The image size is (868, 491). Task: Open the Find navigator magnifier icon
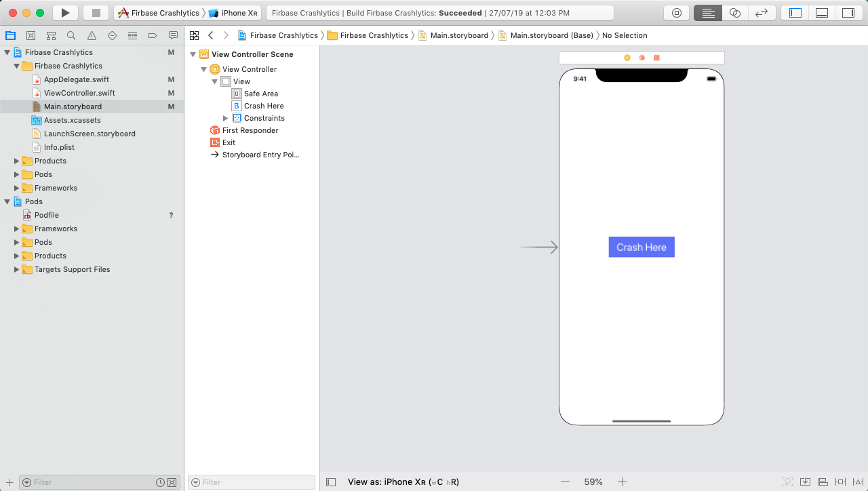[71, 35]
